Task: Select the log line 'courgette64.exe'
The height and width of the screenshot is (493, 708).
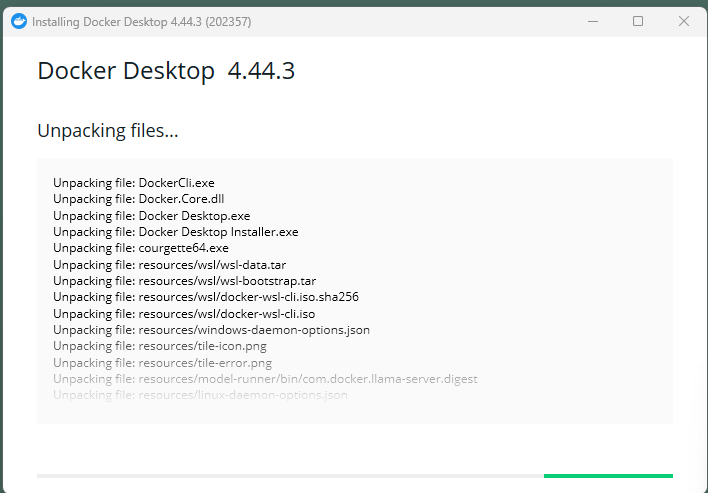Action: click(x=141, y=248)
